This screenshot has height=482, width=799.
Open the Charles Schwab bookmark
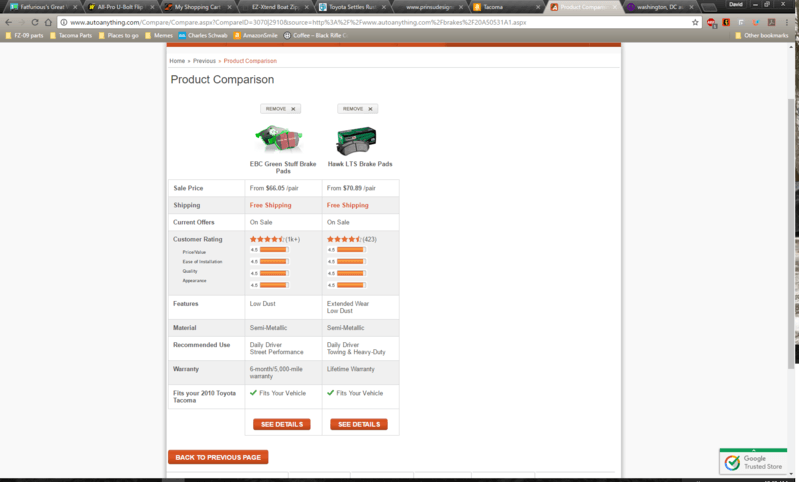click(x=203, y=36)
